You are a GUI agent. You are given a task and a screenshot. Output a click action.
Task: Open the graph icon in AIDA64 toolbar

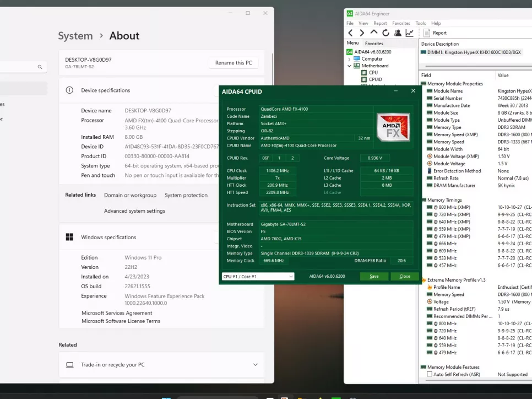coord(410,33)
